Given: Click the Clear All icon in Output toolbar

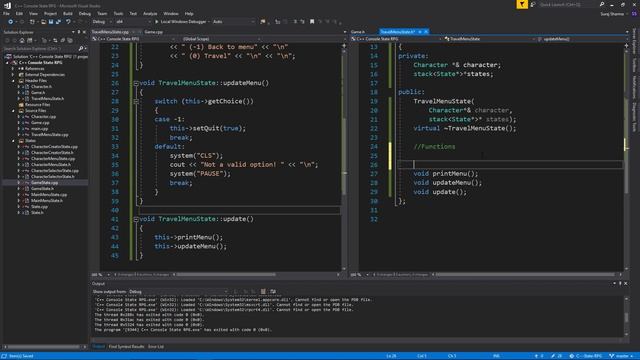Looking at the screenshot, I should [x=263, y=291].
